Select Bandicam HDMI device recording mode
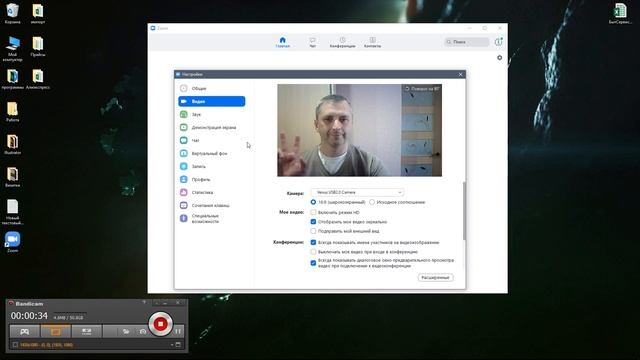The image size is (640, 360). (87, 331)
